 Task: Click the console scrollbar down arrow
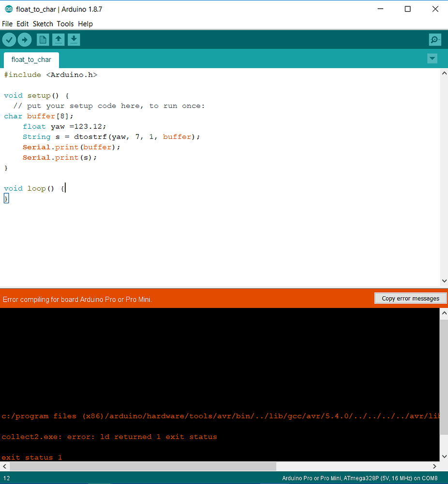(444, 455)
